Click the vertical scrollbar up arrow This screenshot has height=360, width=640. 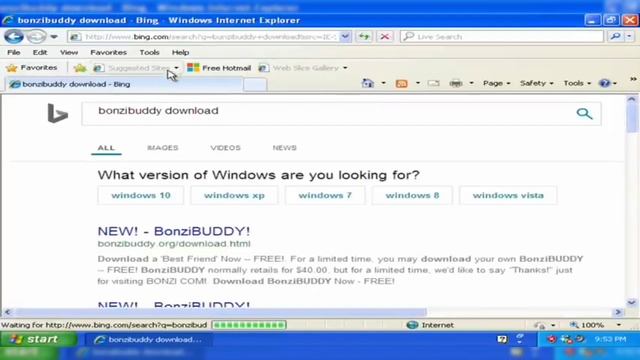click(631, 99)
